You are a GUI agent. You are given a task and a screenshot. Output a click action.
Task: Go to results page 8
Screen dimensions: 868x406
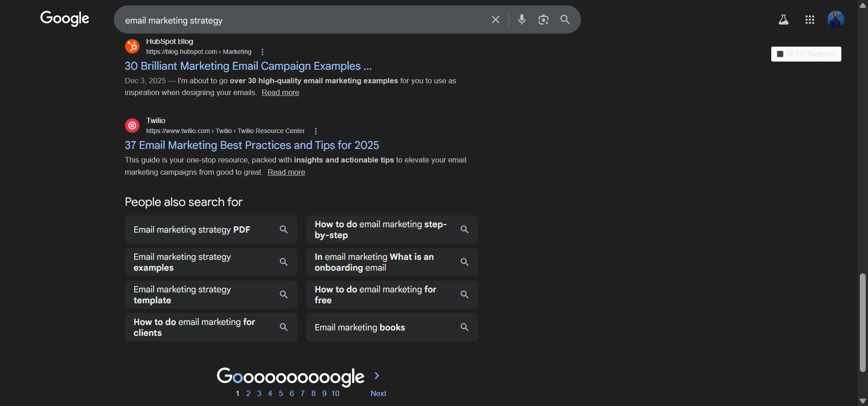313,393
